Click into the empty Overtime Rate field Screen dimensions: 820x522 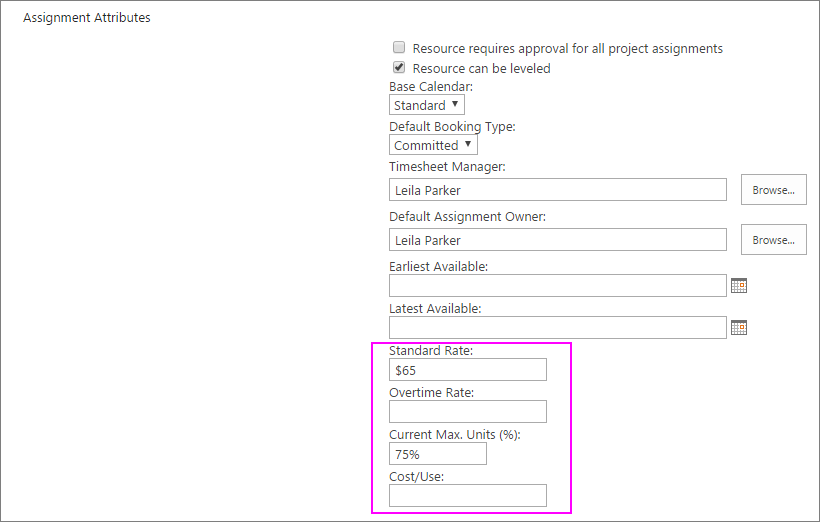468,412
